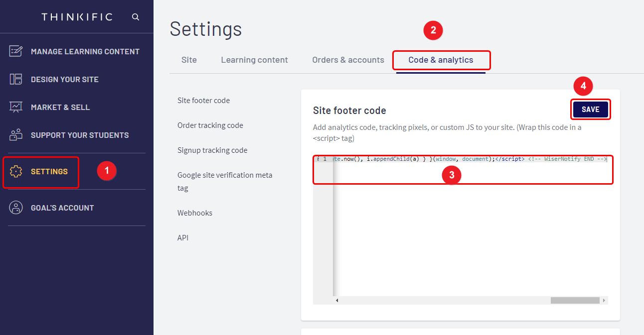Viewport: 644px width, 335px height.
Task: Click the scrollbar left arrow
Action: 337,300
